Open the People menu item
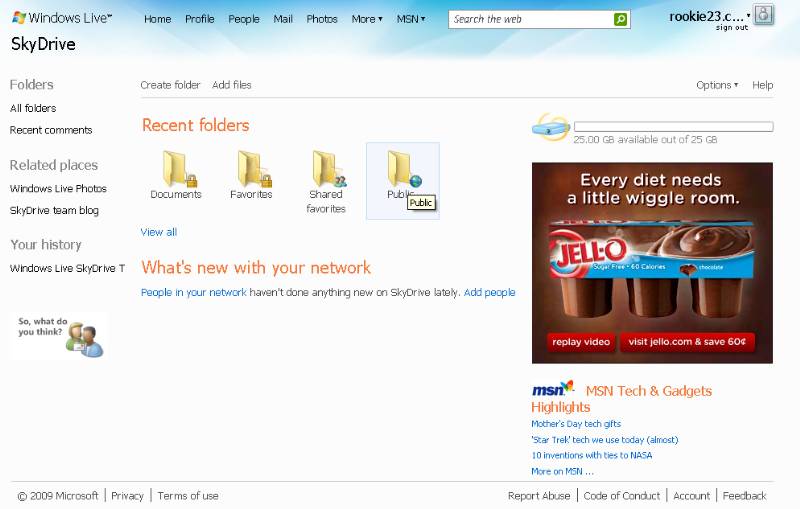The height and width of the screenshot is (509, 800). [x=244, y=19]
